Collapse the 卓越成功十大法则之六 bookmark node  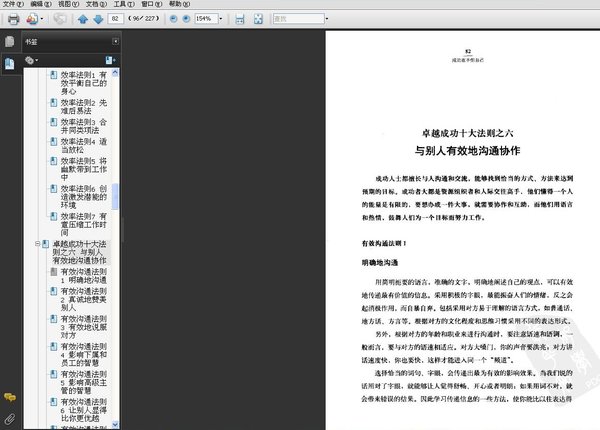(35, 243)
